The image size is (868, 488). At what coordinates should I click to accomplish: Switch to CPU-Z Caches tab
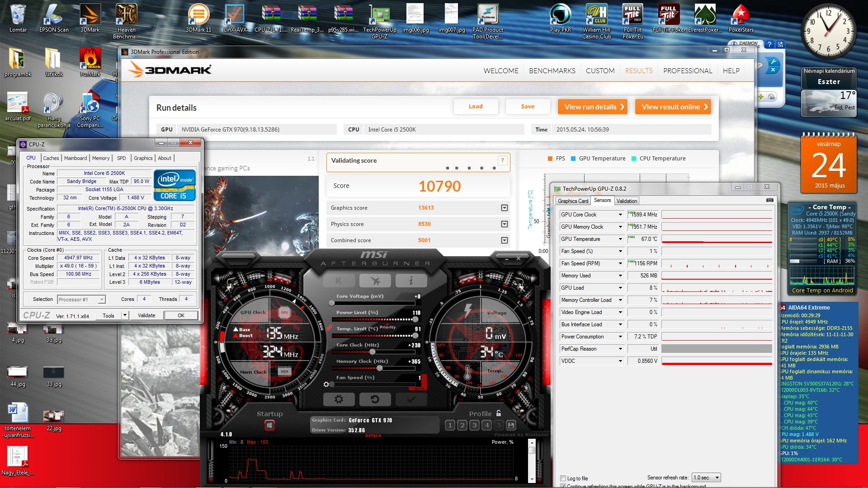[x=51, y=158]
